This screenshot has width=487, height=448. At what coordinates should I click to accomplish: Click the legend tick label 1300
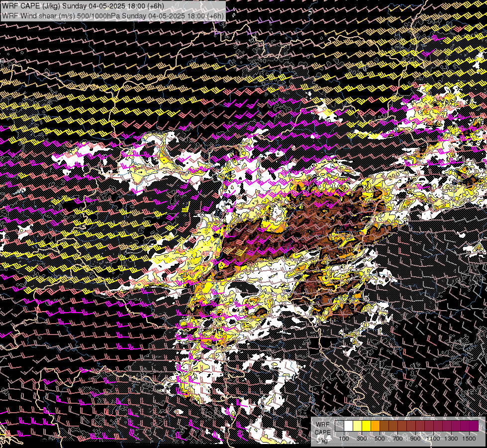451,439
